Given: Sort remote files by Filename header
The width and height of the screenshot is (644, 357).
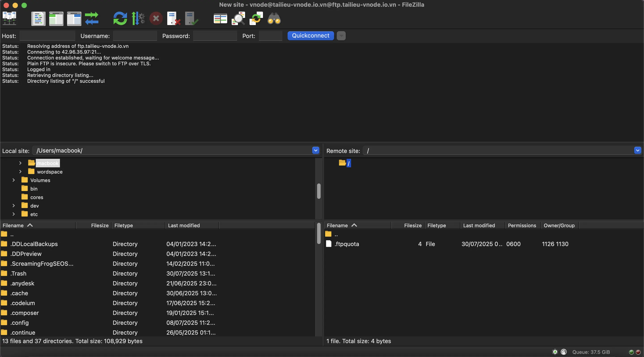Looking at the screenshot, I should [358, 225].
